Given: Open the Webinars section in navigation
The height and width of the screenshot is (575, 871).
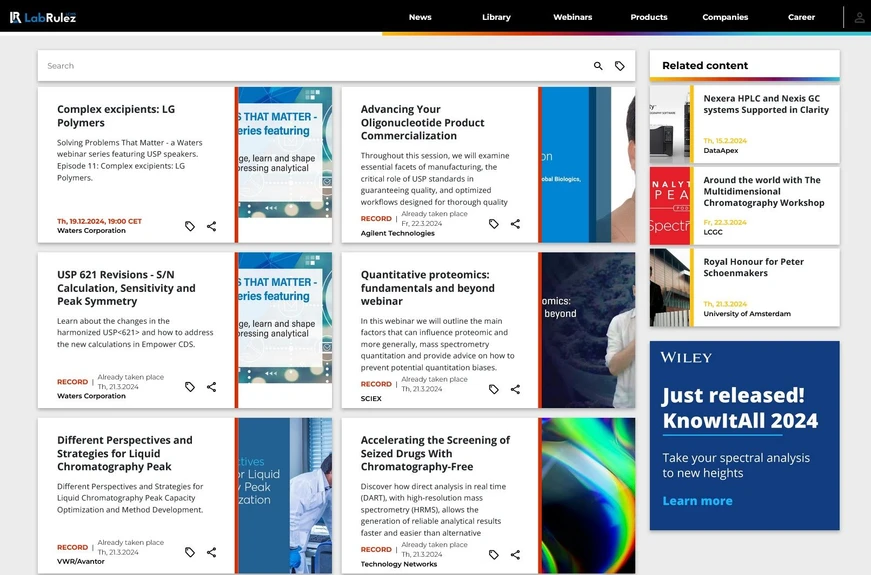Looking at the screenshot, I should pyautogui.click(x=572, y=17).
